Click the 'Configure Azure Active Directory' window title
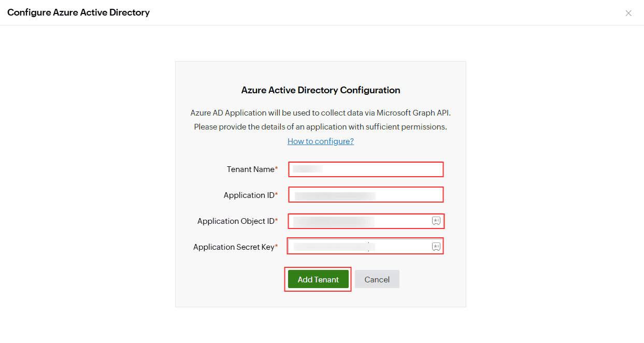This screenshot has height=343, width=644. coord(78,12)
